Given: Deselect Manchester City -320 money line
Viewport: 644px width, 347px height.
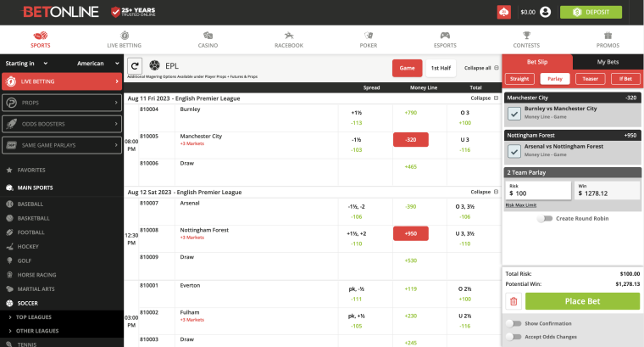Looking at the screenshot, I should coord(411,140).
